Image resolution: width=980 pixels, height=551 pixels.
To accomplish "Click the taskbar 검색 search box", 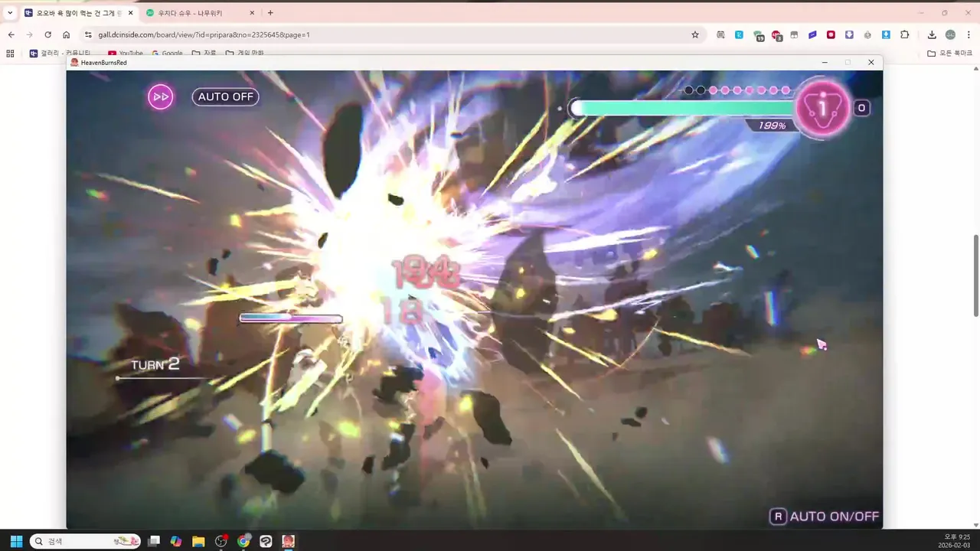I will [85, 541].
